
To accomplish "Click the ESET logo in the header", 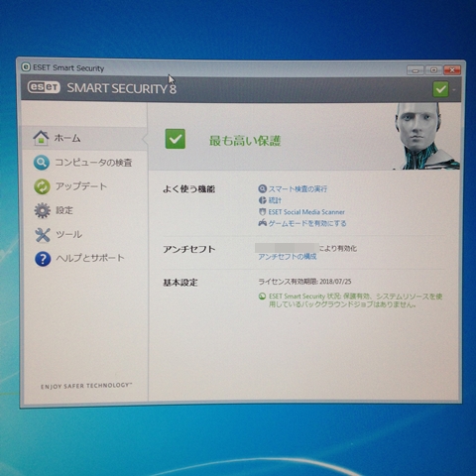I will point(44,87).
